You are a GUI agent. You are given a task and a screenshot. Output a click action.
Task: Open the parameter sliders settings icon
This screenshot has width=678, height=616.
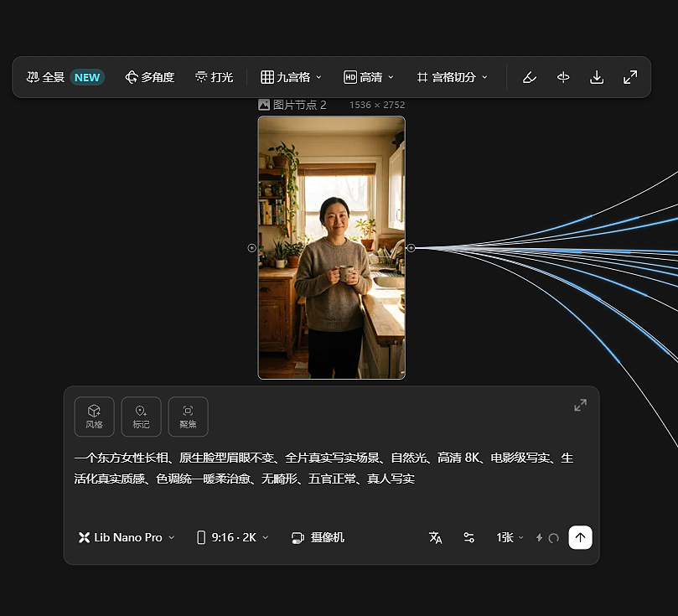[x=468, y=537]
